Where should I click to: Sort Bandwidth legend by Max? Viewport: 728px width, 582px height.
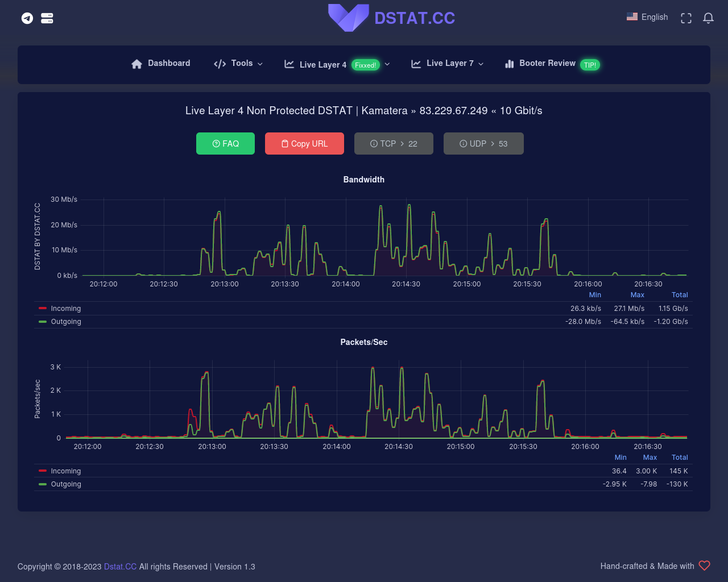[638, 295]
